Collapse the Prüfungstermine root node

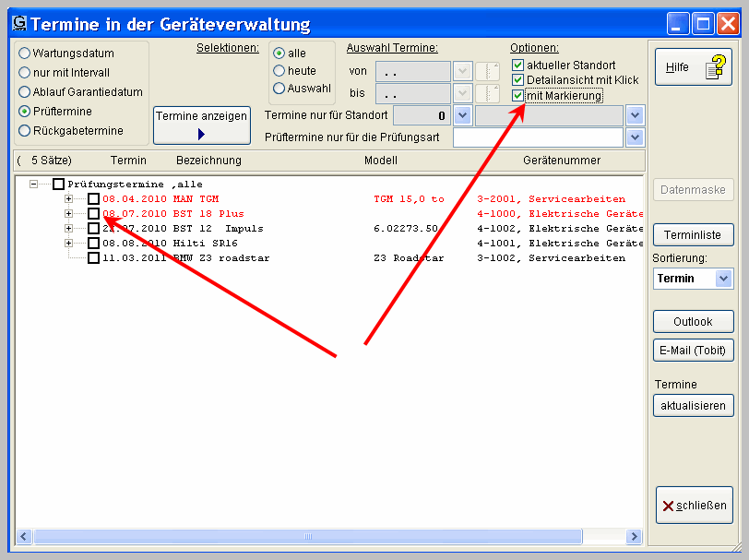(x=34, y=185)
